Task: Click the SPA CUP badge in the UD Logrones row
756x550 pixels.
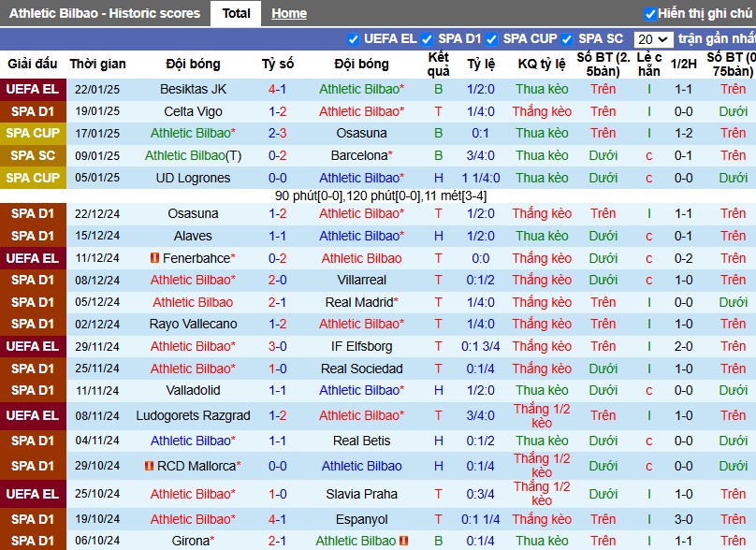Action: (33, 178)
